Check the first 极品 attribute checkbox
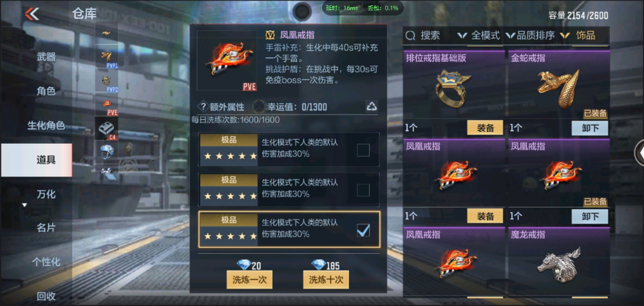This screenshot has height=306, width=644. [363, 150]
